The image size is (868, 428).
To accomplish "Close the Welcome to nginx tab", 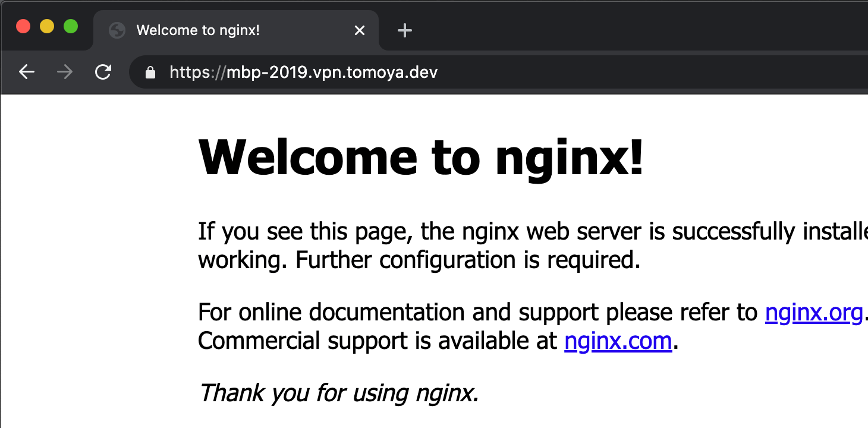I will click(x=359, y=30).
